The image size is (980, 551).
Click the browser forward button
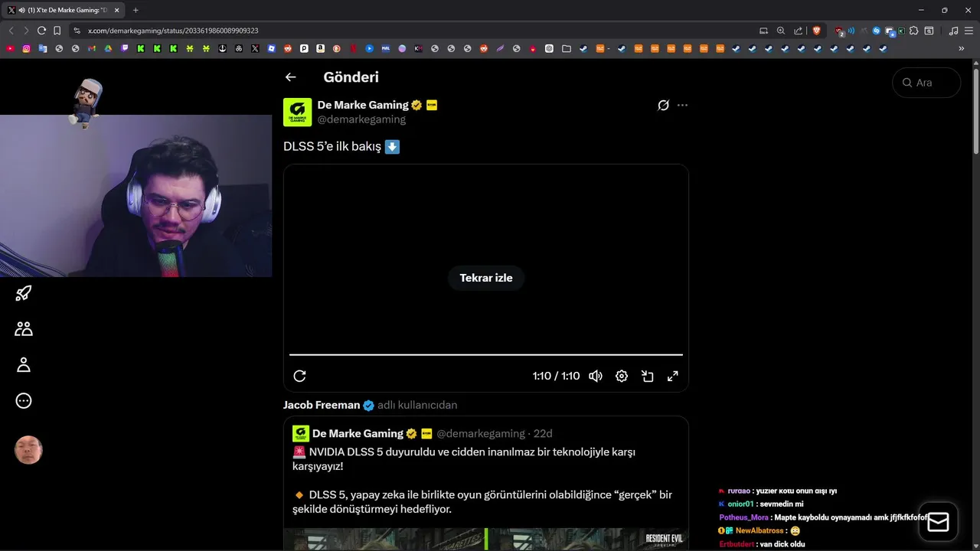26,31
